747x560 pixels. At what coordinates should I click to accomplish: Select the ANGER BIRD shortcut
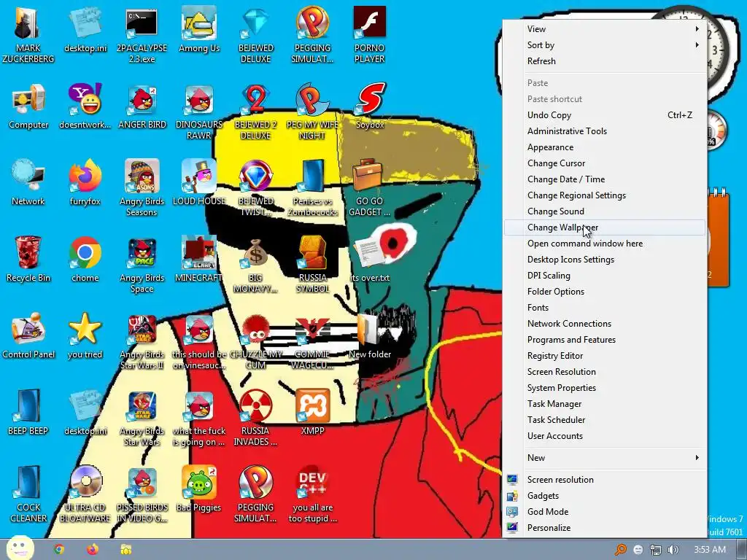(142, 106)
